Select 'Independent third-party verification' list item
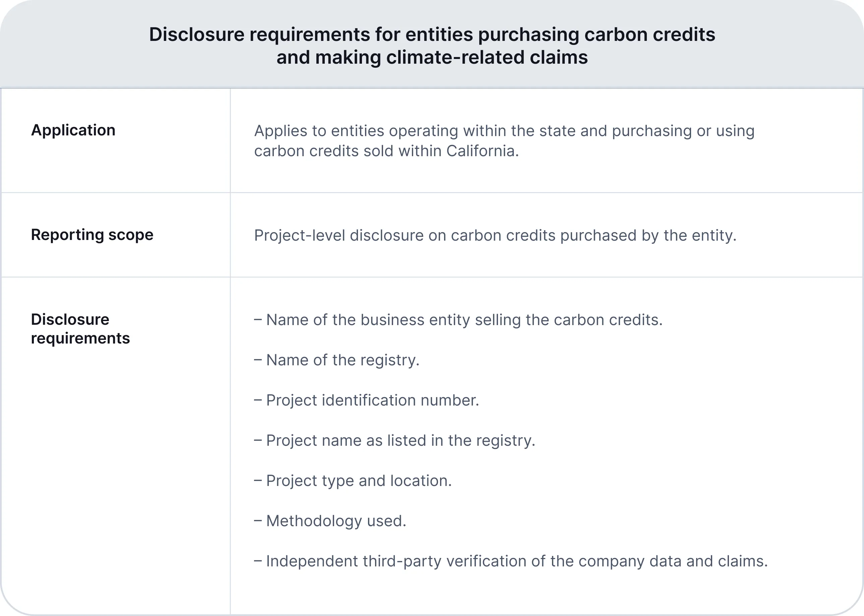 (511, 561)
